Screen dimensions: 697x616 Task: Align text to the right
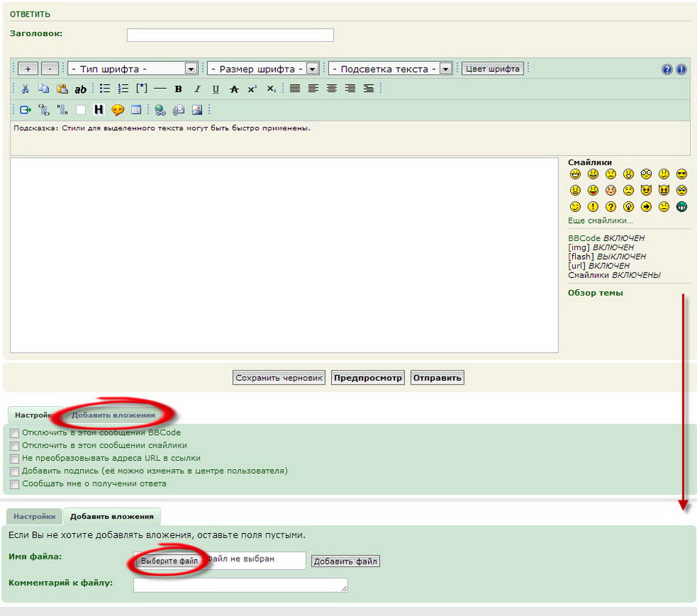[x=351, y=88]
